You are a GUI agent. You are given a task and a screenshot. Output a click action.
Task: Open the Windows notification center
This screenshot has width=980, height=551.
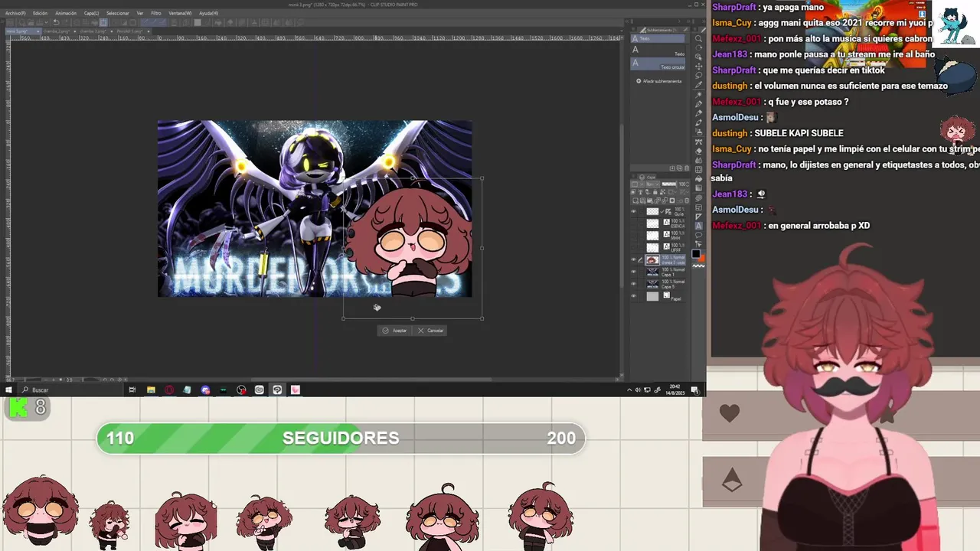point(694,390)
